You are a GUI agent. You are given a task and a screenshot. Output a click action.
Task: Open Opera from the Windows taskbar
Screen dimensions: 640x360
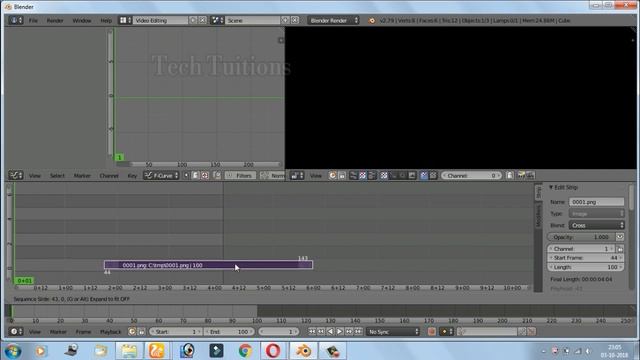tap(273, 351)
